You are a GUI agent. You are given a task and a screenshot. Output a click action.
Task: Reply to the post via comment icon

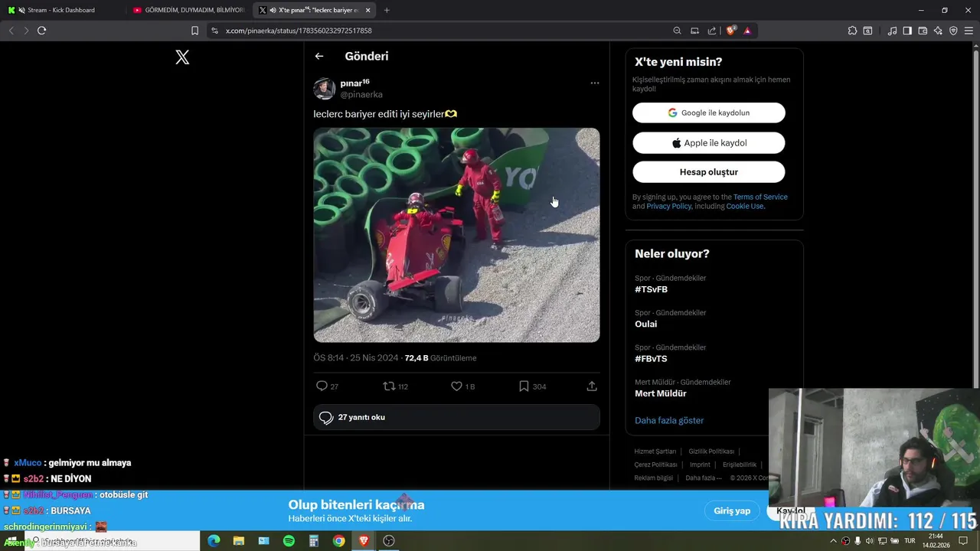pyautogui.click(x=322, y=386)
